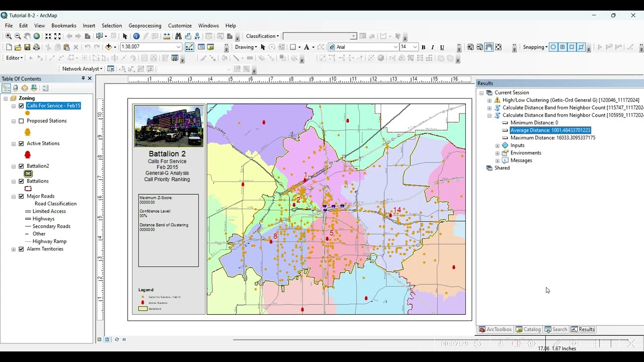
Task: Hide the Battalion2 layer
Action: (21, 166)
